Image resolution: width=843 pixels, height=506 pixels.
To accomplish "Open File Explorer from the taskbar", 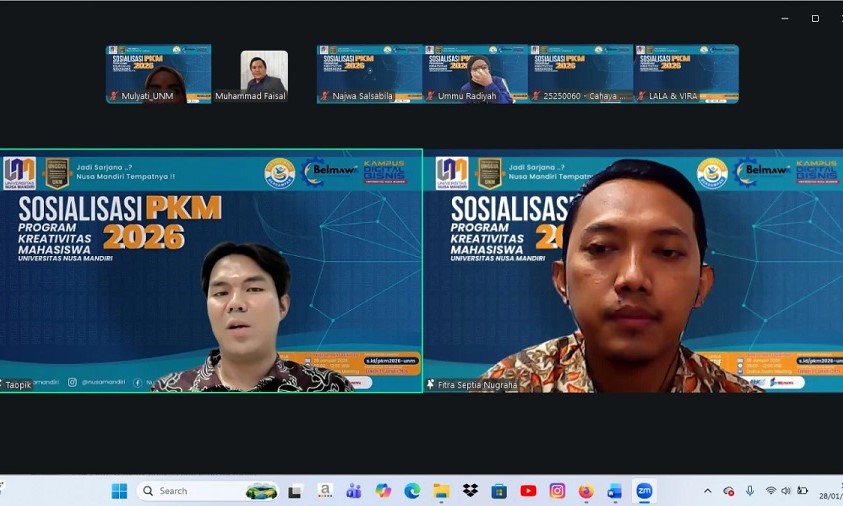I will [441, 491].
